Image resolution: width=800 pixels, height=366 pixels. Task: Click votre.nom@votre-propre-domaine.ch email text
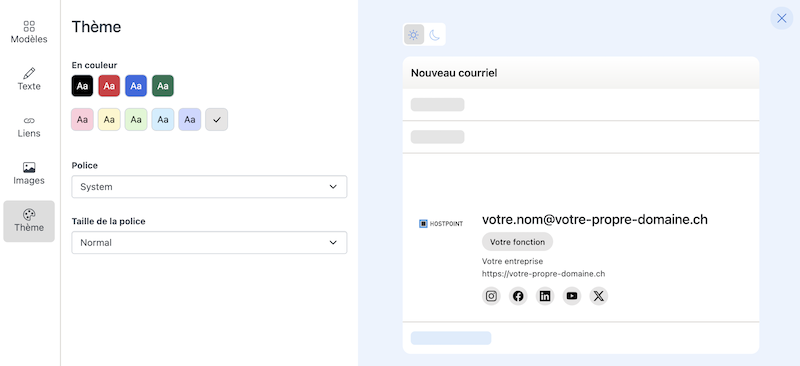click(595, 219)
